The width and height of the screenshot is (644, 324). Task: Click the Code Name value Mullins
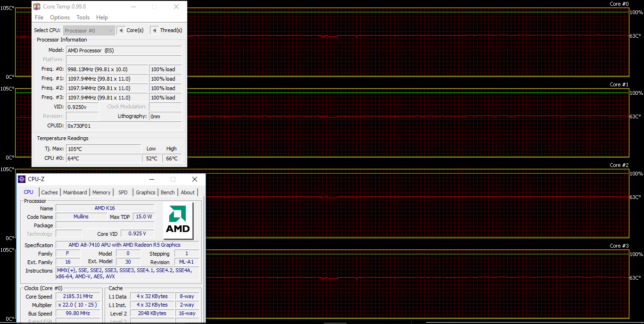[x=81, y=216]
